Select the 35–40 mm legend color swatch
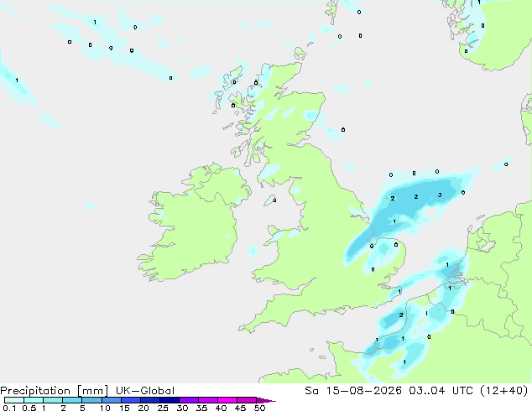The width and height of the screenshot is (532, 411). point(207,400)
